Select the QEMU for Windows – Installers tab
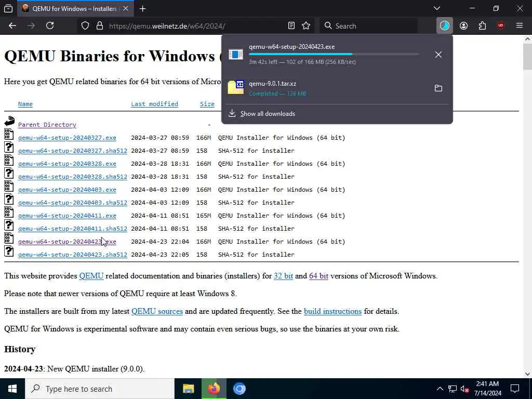The height and width of the screenshot is (399, 532). click(x=74, y=8)
